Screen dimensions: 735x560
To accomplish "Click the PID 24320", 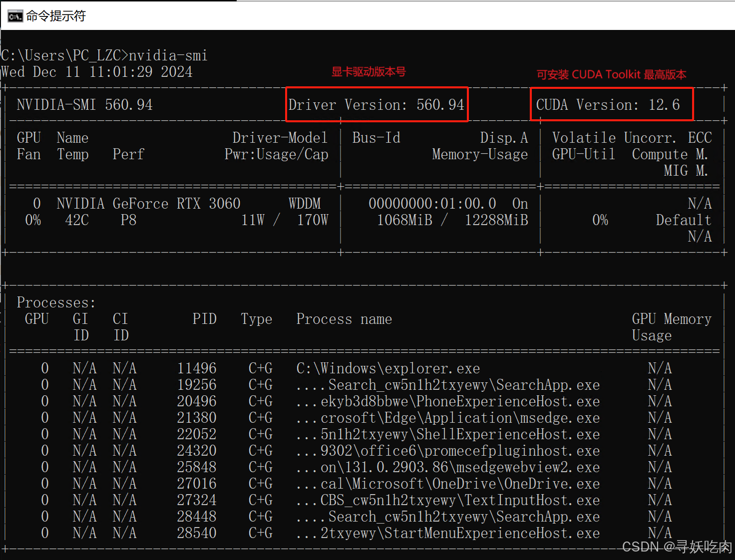I will [x=197, y=451].
